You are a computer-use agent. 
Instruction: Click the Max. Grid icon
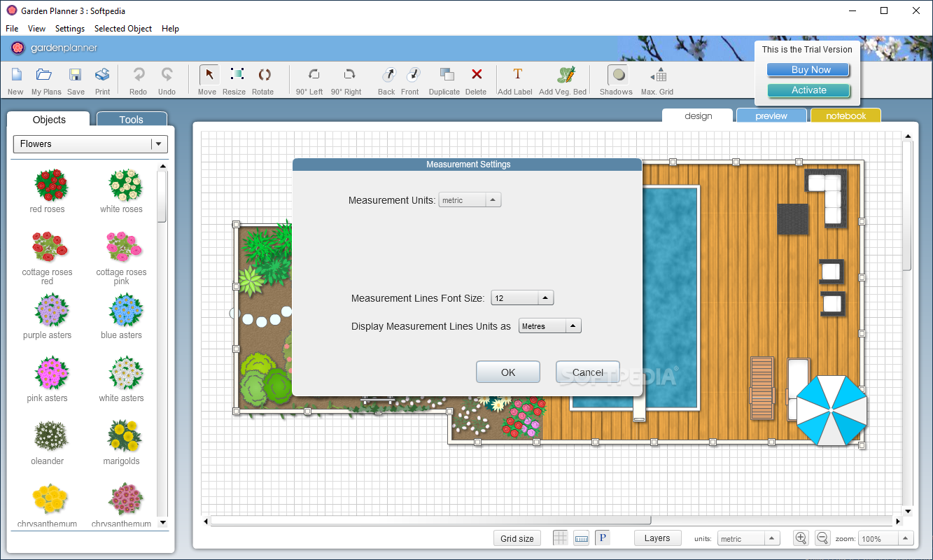[x=658, y=75]
